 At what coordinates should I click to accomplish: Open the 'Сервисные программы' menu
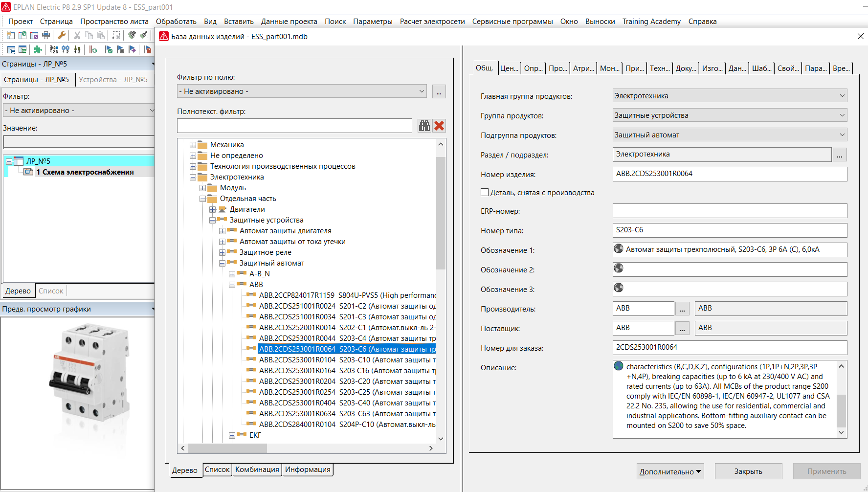click(x=512, y=22)
